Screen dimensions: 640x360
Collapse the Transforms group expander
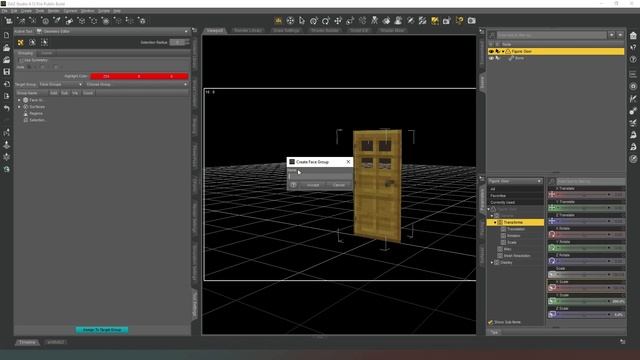point(495,222)
